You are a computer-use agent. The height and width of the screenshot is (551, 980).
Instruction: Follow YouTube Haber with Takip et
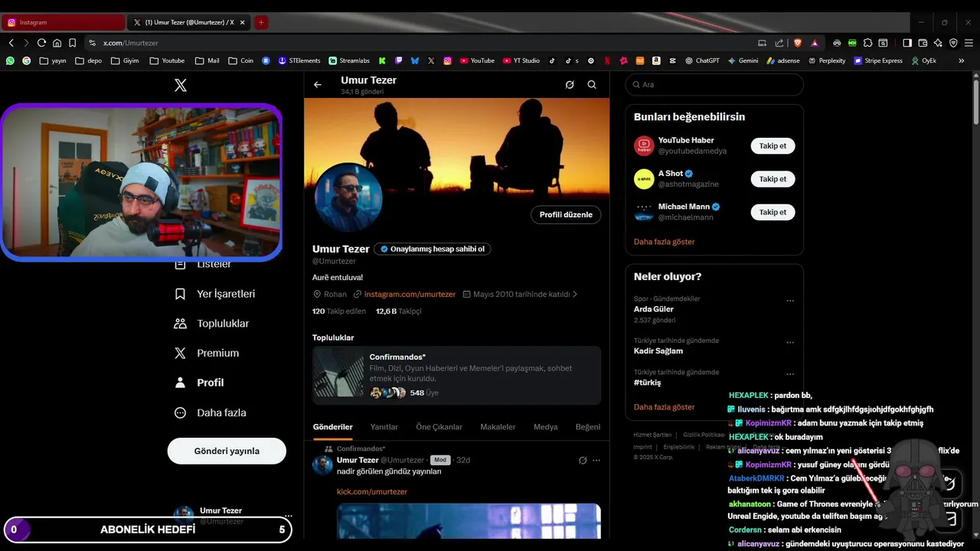(773, 145)
